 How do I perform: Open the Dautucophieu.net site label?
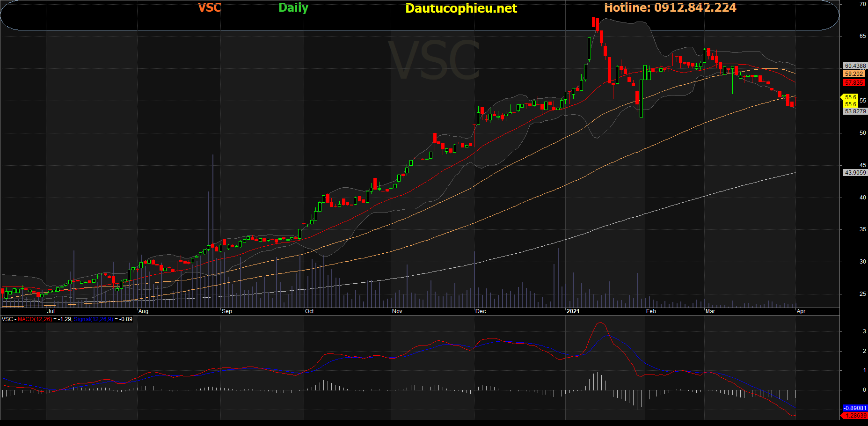(461, 8)
